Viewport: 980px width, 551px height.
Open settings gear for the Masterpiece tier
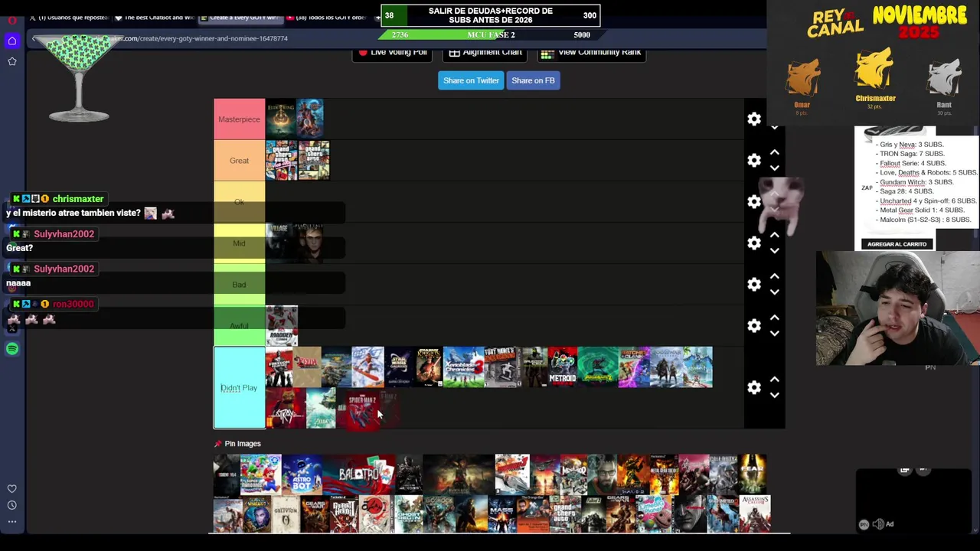click(x=754, y=119)
